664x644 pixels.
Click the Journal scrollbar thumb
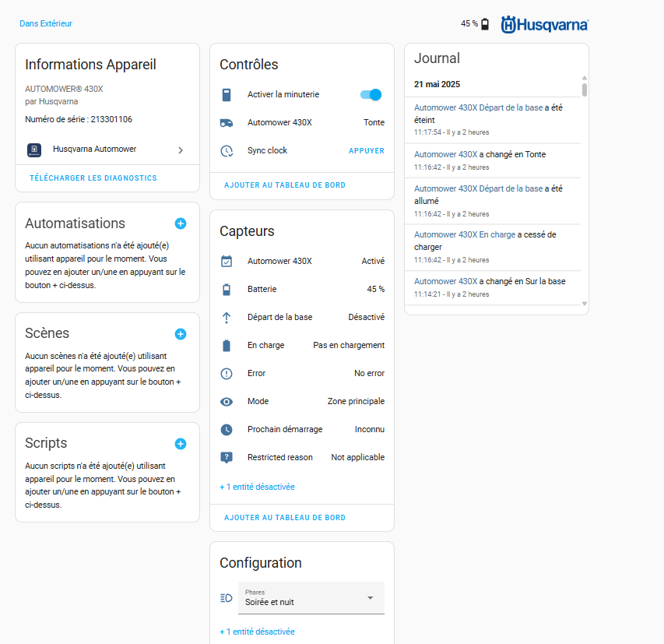pos(585,90)
